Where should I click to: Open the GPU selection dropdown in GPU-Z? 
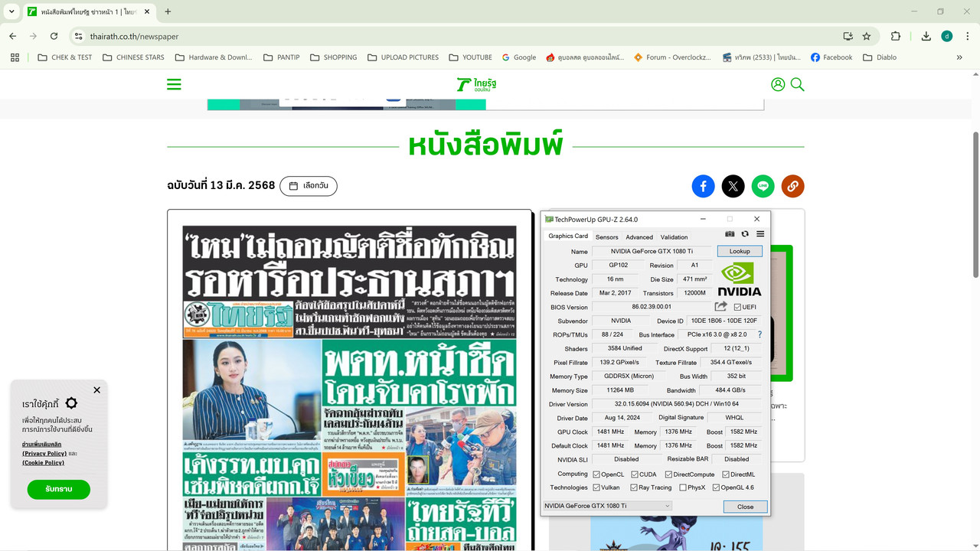pos(607,506)
